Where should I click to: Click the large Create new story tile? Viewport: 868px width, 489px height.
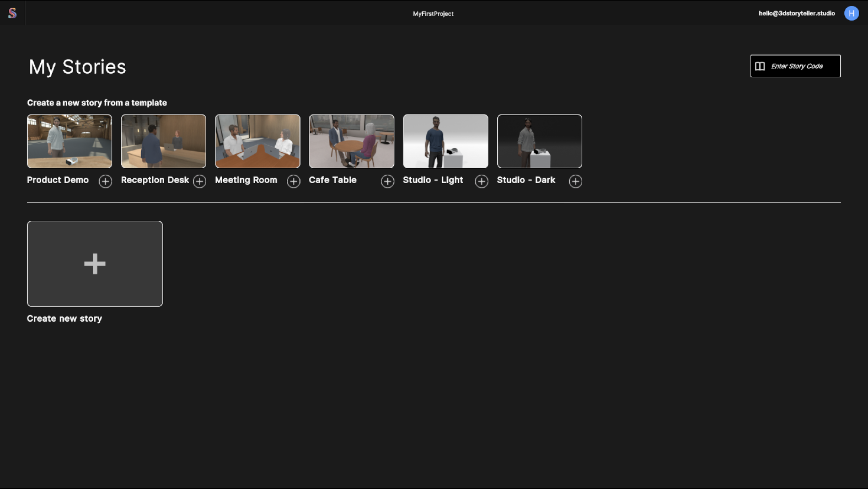[95, 264]
